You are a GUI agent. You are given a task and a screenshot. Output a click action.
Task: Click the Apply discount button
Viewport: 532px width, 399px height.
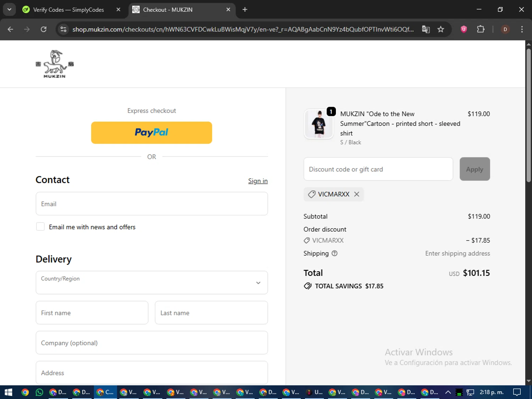(475, 169)
